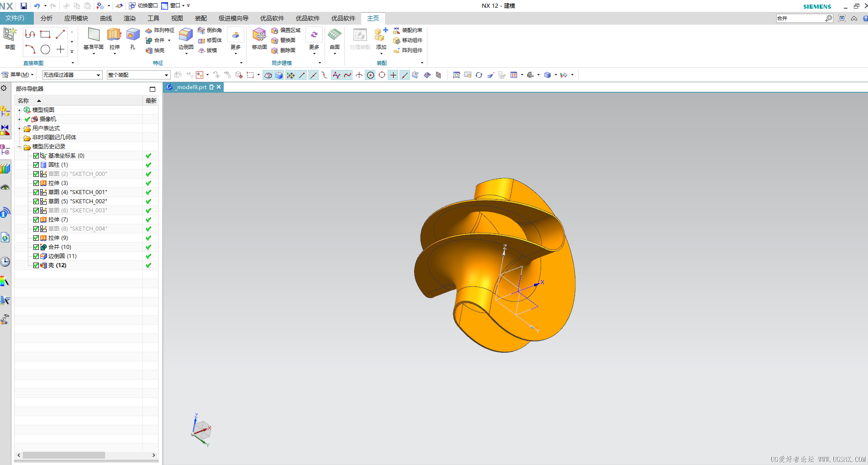Uncheck the 圆柱 (1) feature checkbox
The height and width of the screenshot is (465, 868).
tap(36, 165)
